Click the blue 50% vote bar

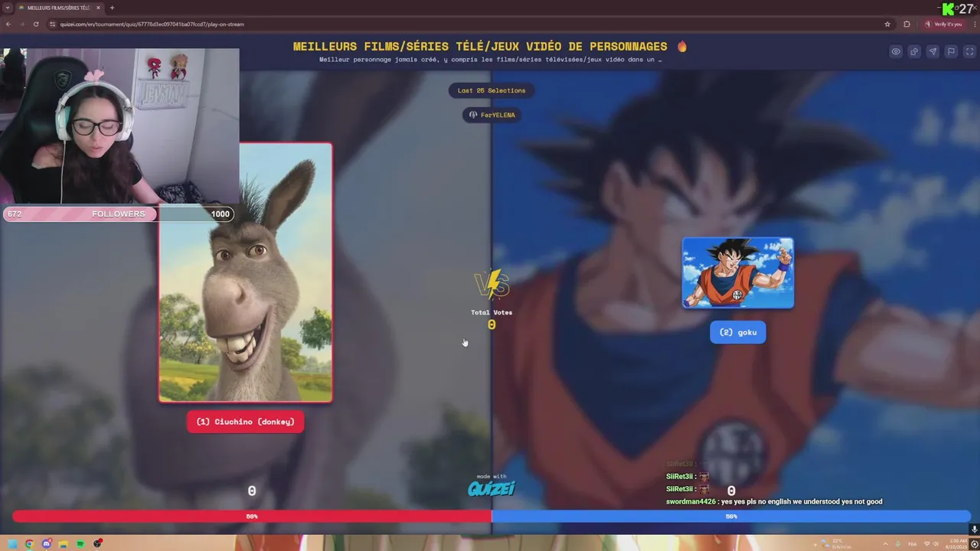(731, 517)
